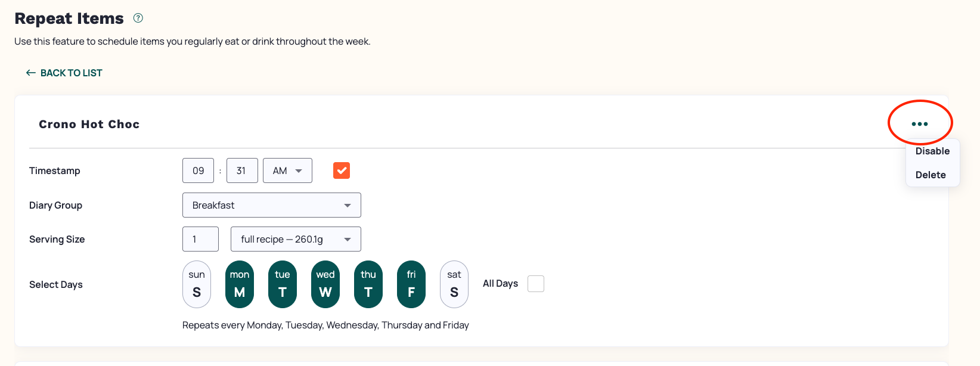Open the three-dots options menu
This screenshot has width=980, height=366.
click(920, 124)
